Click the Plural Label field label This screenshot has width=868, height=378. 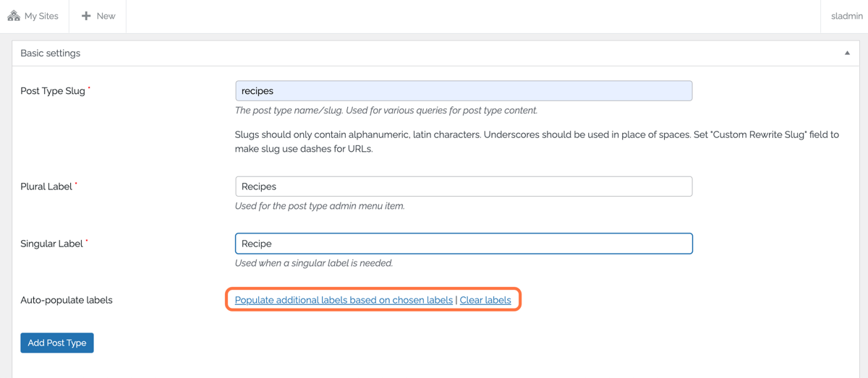point(46,186)
